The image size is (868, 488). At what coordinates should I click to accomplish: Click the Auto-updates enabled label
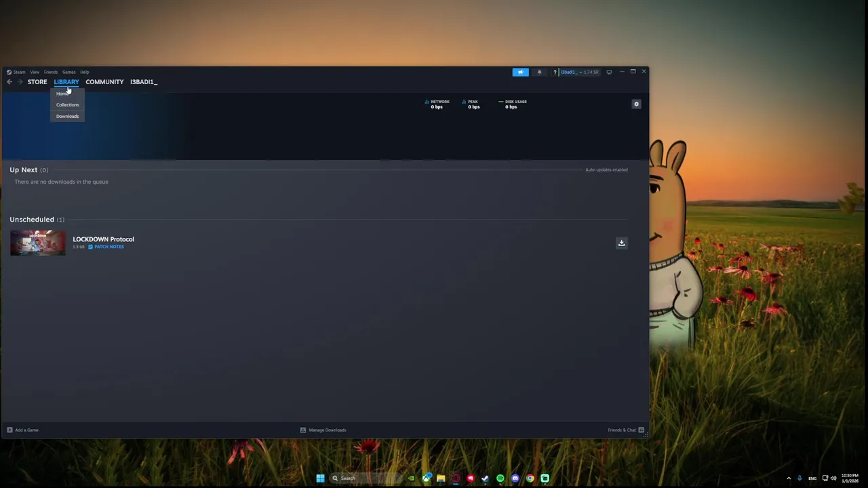click(606, 169)
